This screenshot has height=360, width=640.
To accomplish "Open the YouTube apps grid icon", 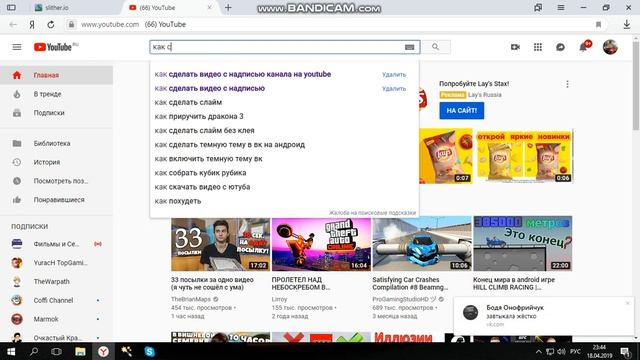I will coord(538,47).
